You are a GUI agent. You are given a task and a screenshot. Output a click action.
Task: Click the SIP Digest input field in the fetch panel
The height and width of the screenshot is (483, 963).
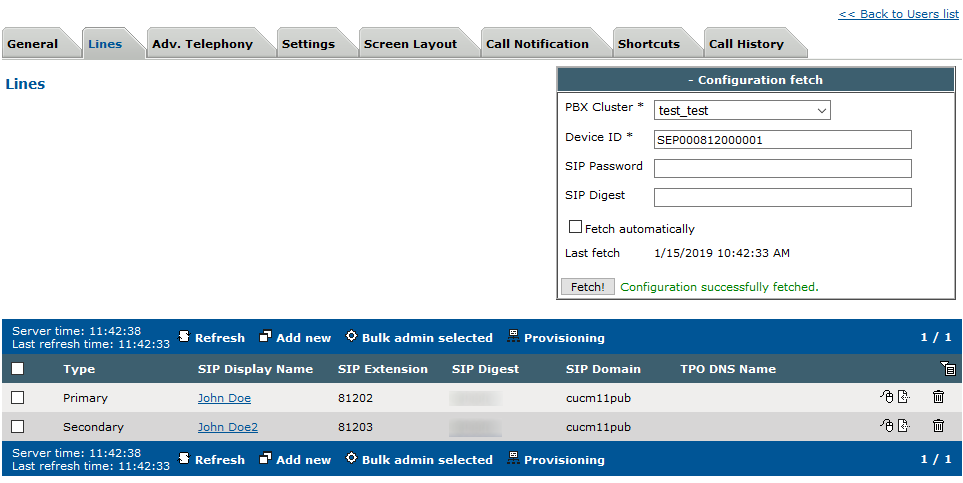782,197
